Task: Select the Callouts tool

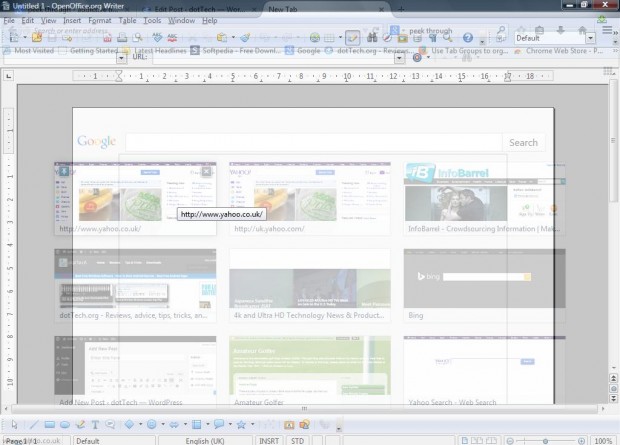Action: click(x=110, y=424)
